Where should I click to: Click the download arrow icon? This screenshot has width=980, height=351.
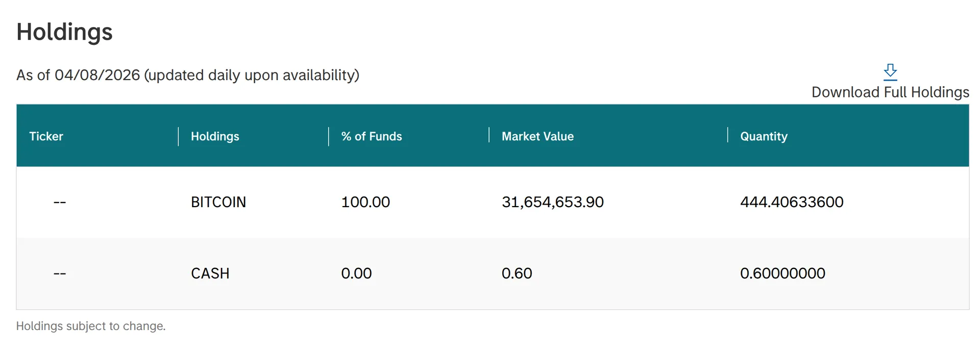[890, 72]
